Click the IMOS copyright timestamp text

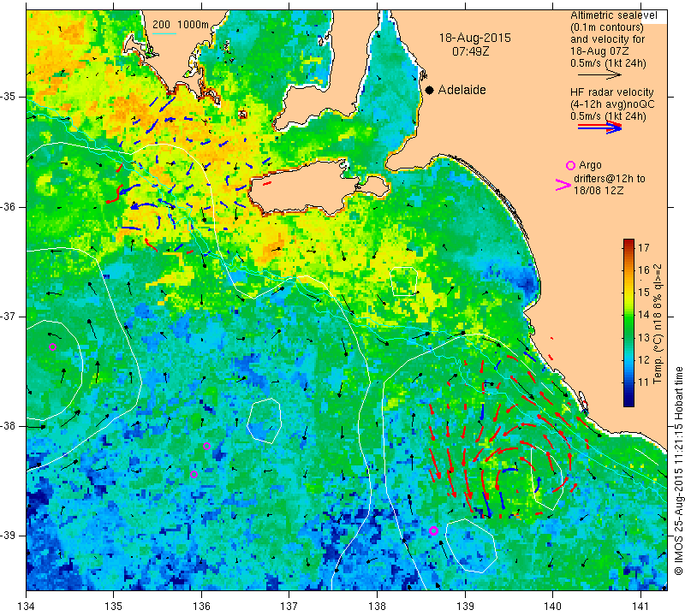click(x=678, y=471)
